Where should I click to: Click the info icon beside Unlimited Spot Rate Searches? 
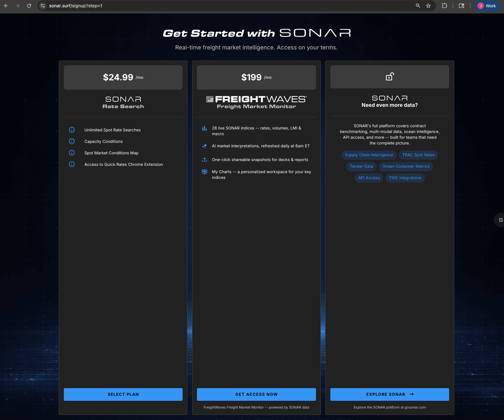coord(72,130)
